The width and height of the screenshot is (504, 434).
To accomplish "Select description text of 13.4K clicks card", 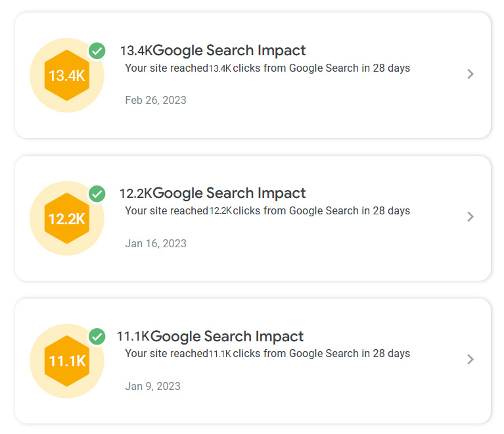I will [x=267, y=68].
